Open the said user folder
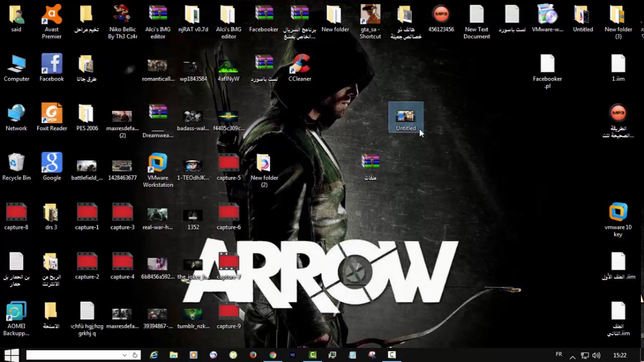The width and height of the screenshot is (644, 362). (16, 19)
